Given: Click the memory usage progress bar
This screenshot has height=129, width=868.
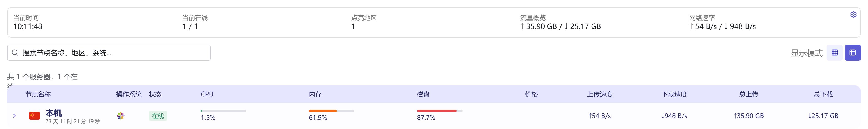Looking at the screenshot, I should [331, 111].
